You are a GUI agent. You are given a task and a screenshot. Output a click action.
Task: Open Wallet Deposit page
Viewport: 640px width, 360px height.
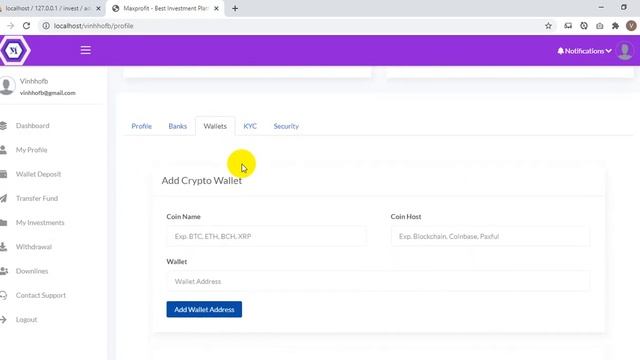38,174
